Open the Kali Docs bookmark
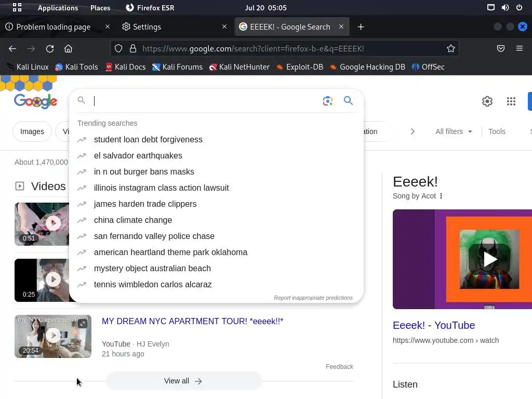Viewport: 532px width, 399px height. coord(126,67)
